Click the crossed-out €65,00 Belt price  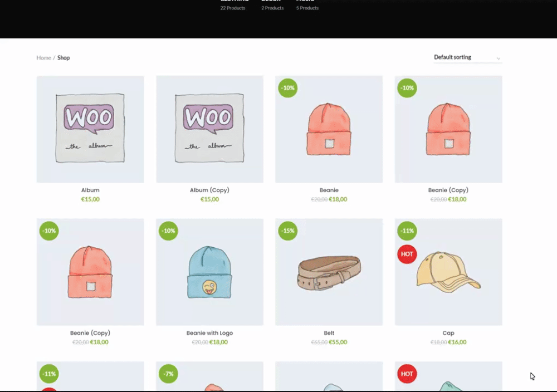(319, 342)
